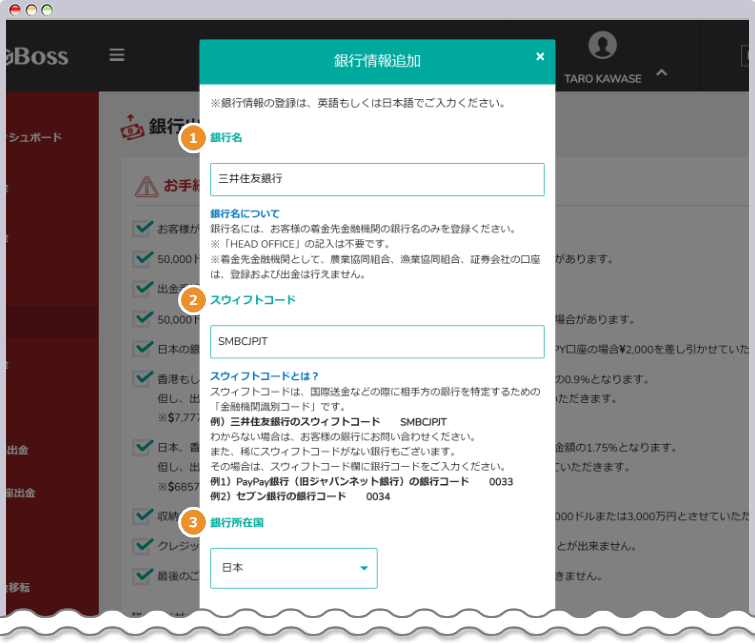Click the 銀行名について heading

(245, 213)
